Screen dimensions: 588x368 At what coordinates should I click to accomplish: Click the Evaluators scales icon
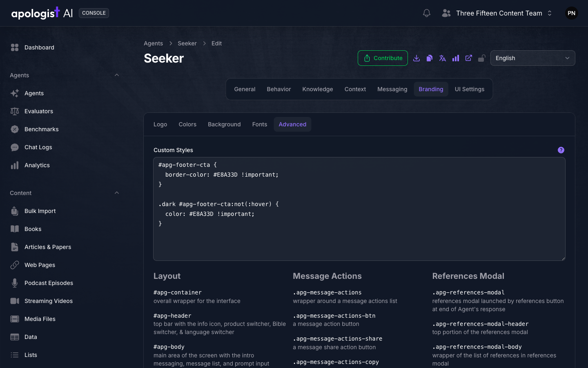15,111
